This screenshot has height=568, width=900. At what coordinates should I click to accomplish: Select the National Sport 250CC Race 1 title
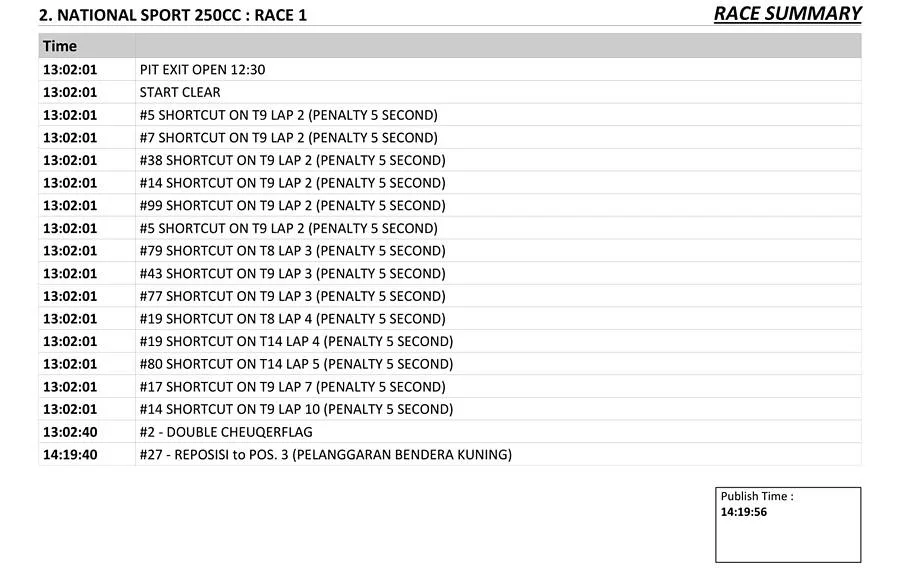pyautogui.click(x=172, y=16)
